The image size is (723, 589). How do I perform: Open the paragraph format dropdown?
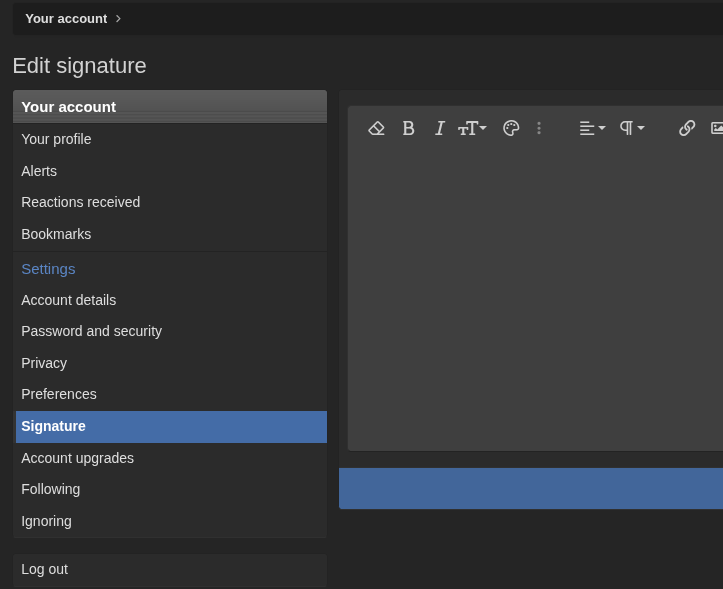click(632, 128)
